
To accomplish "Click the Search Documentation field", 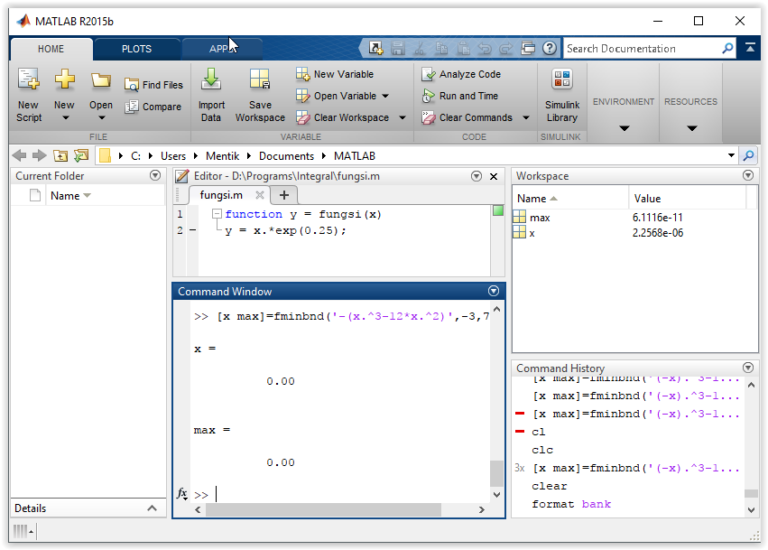I will point(640,48).
